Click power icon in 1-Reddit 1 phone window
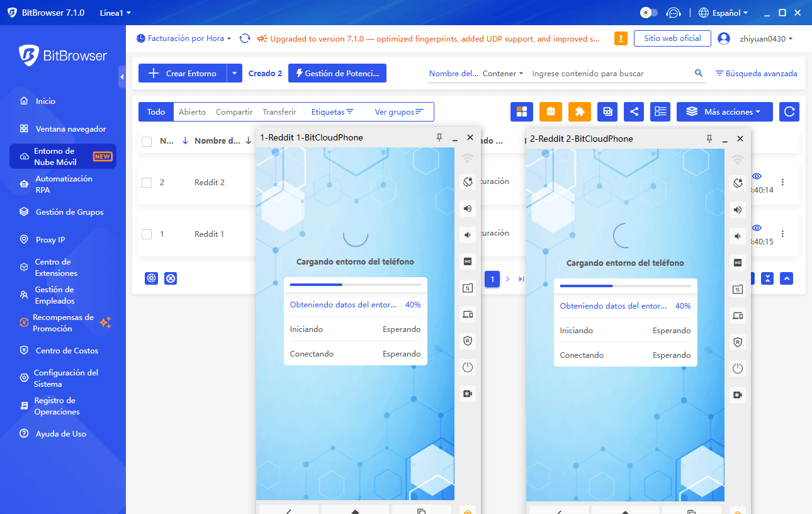The width and height of the screenshot is (812, 514). (467, 367)
